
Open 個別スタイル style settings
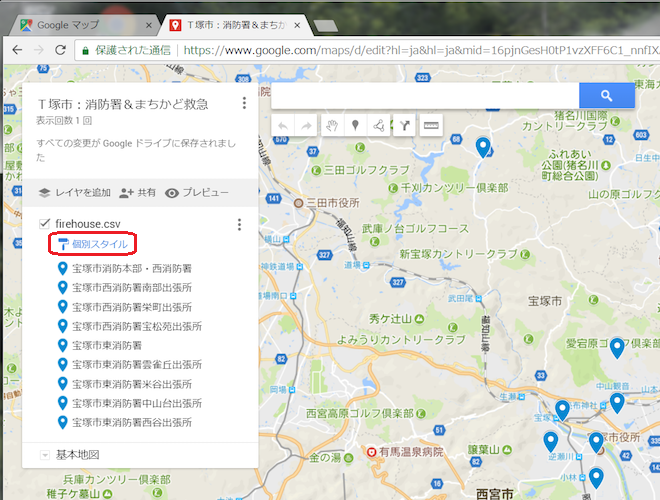(x=93, y=244)
